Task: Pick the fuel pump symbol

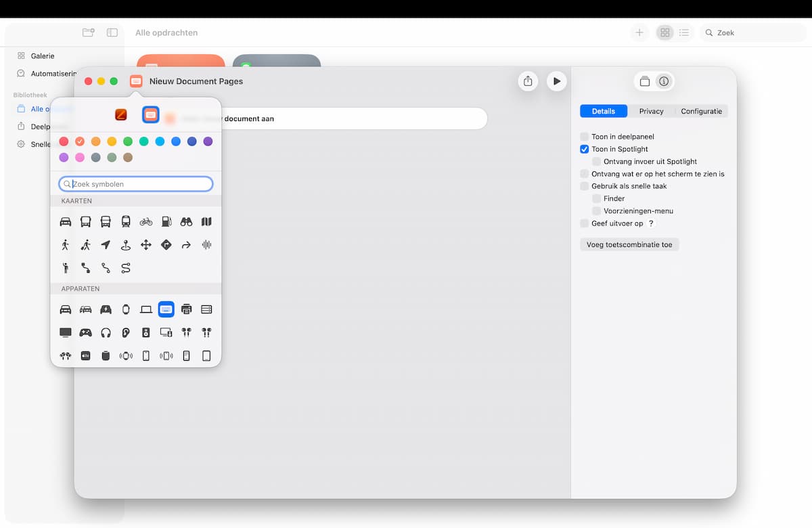Action: tap(166, 221)
